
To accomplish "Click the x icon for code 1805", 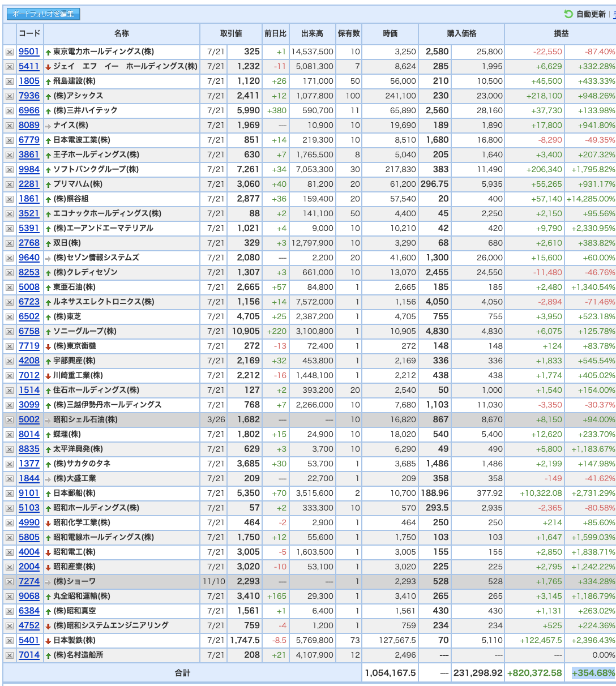I will pyautogui.click(x=10, y=82).
